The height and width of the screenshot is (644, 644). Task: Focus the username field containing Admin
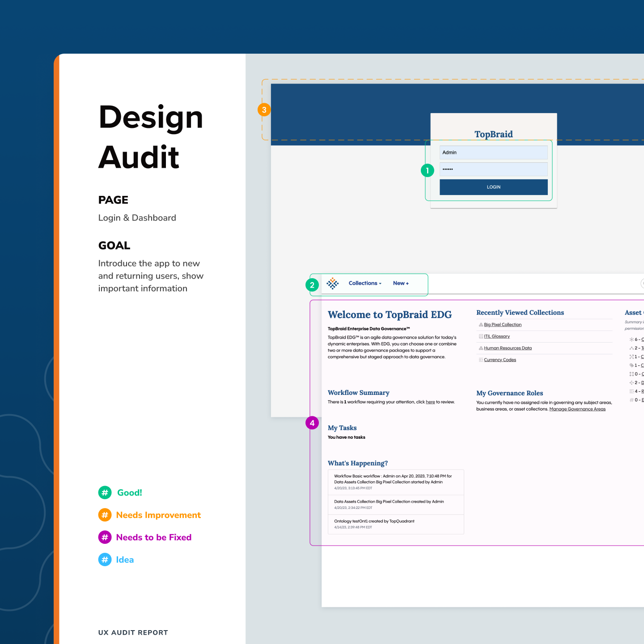(x=494, y=153)
